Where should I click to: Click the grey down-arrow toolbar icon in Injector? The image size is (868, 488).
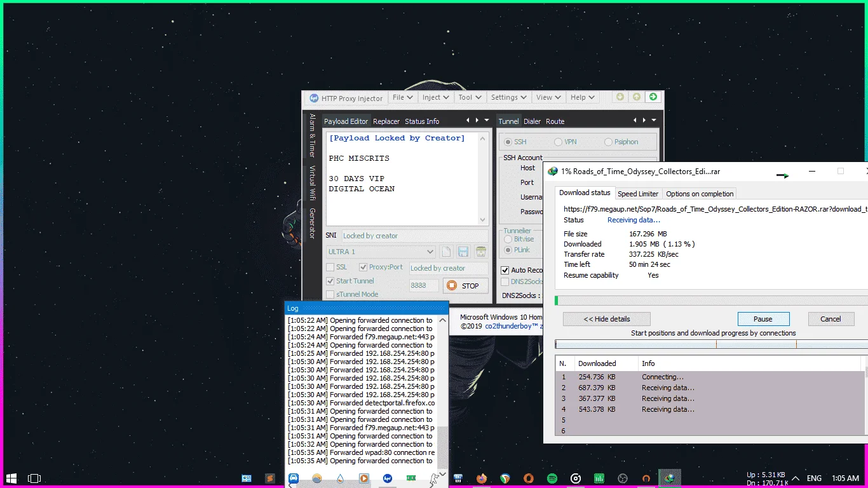coord(620,97)
